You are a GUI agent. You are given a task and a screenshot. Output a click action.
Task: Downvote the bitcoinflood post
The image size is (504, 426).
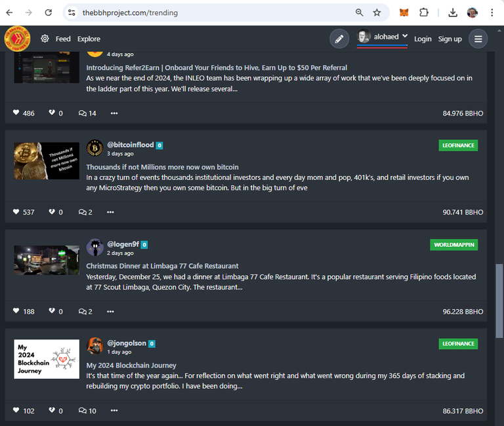tap(52, 211)
